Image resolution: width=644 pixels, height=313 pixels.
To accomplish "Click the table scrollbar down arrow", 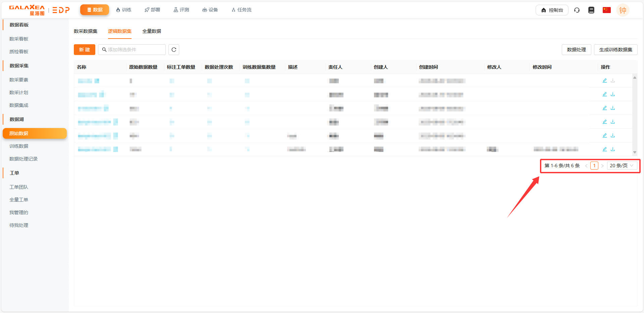I will (x=635, y=152).
